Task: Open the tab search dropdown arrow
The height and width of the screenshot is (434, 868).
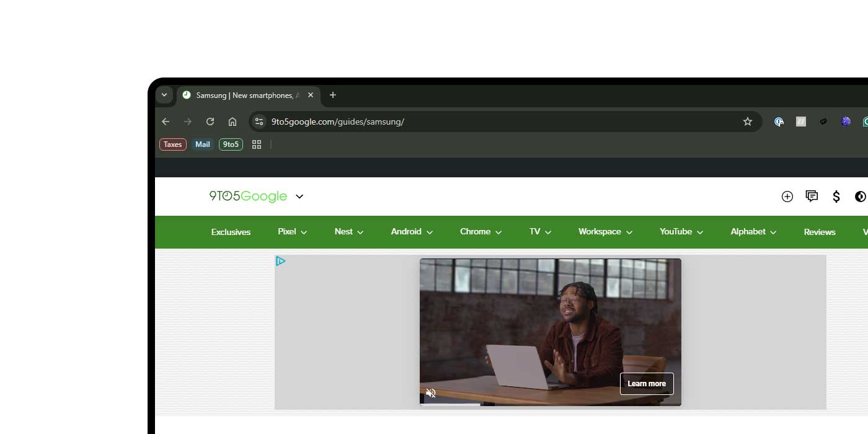Action: (x=164, y=95)
